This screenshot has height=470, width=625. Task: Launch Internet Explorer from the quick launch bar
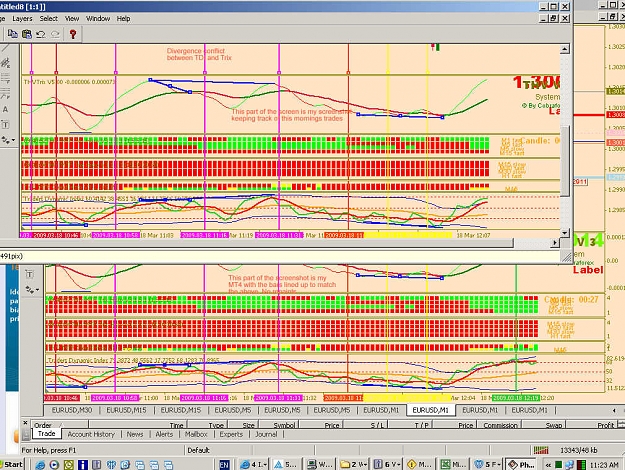coord(40,465)
